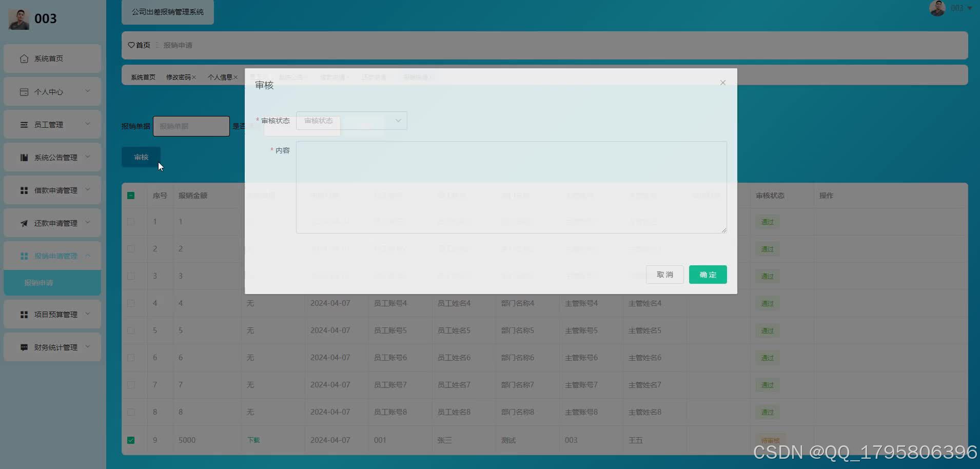
Task: Click the 还款申请管理 paper-plane icon
Action: [24, 223]
